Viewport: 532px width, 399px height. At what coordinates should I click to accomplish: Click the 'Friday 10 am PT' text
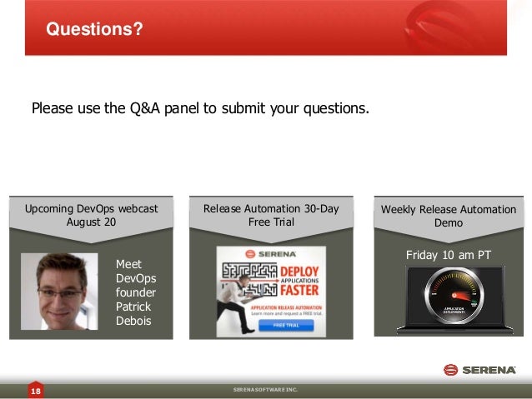coord(449,255)
